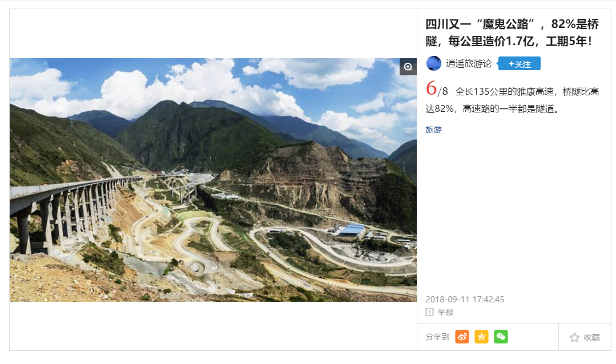Share article to Weibo
Image resolution: width=616 pixels, height=364 pixels.
(462, 337)
